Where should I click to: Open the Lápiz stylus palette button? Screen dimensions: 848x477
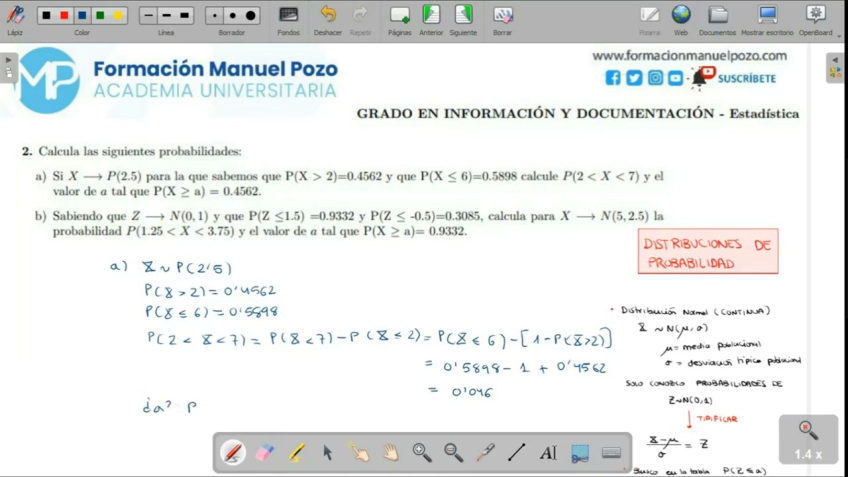pos(15,20)
